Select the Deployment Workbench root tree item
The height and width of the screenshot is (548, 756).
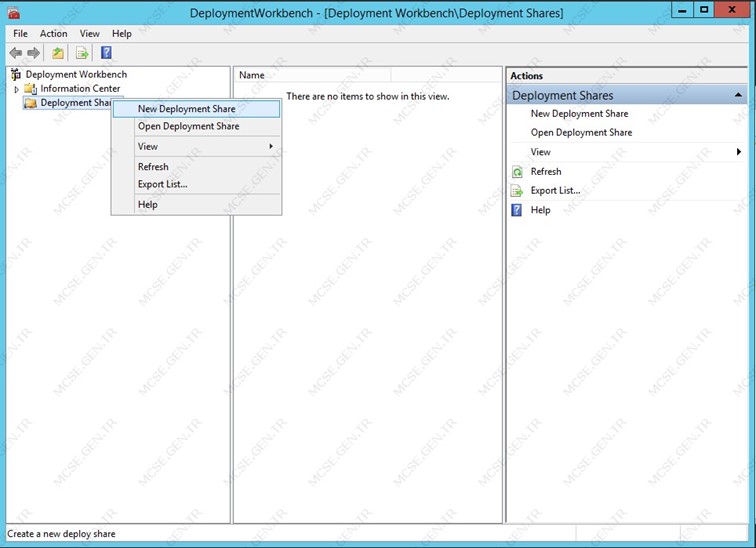click(x=76, y=74)
